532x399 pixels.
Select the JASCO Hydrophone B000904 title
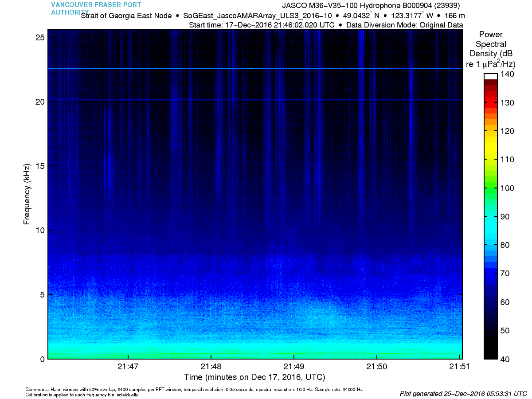coord(371,6)
